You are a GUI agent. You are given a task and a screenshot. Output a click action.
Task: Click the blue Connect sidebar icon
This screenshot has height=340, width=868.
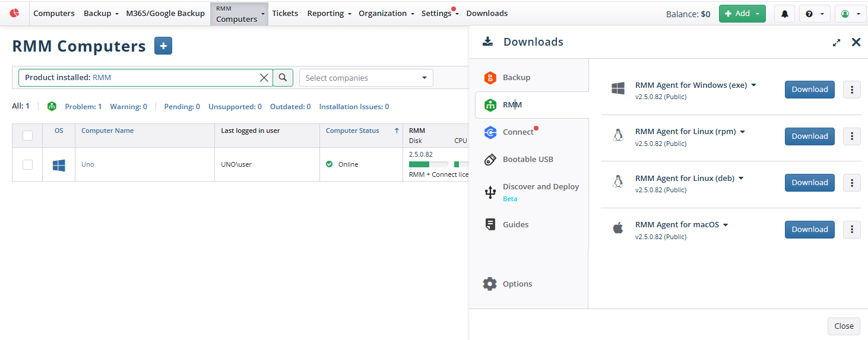[490, 132]
